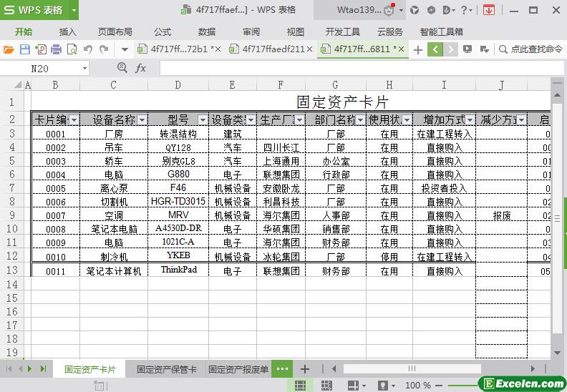Viewport: 567px width, 392px height.
Task: Switch to page break preview icon
Action: click(326, 386)
